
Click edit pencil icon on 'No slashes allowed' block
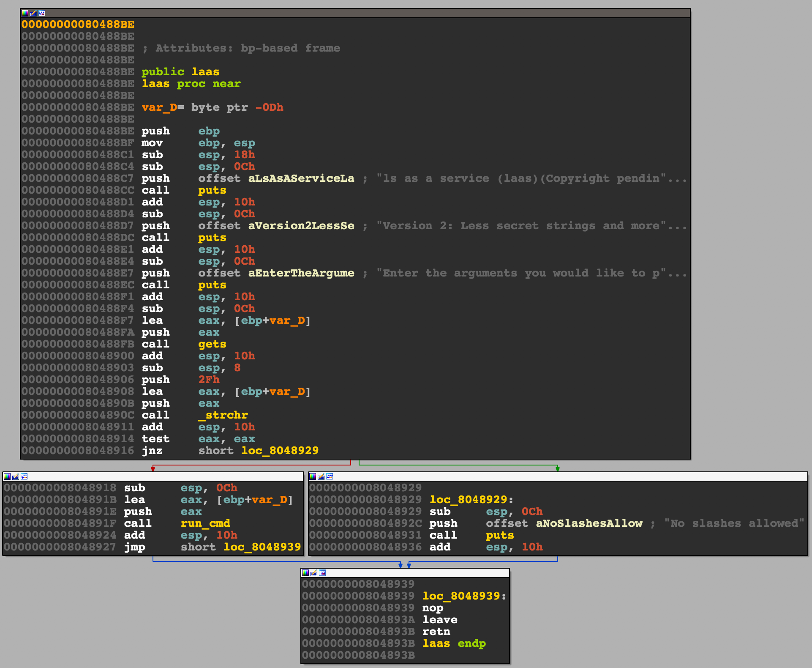(x=321, y=476)
